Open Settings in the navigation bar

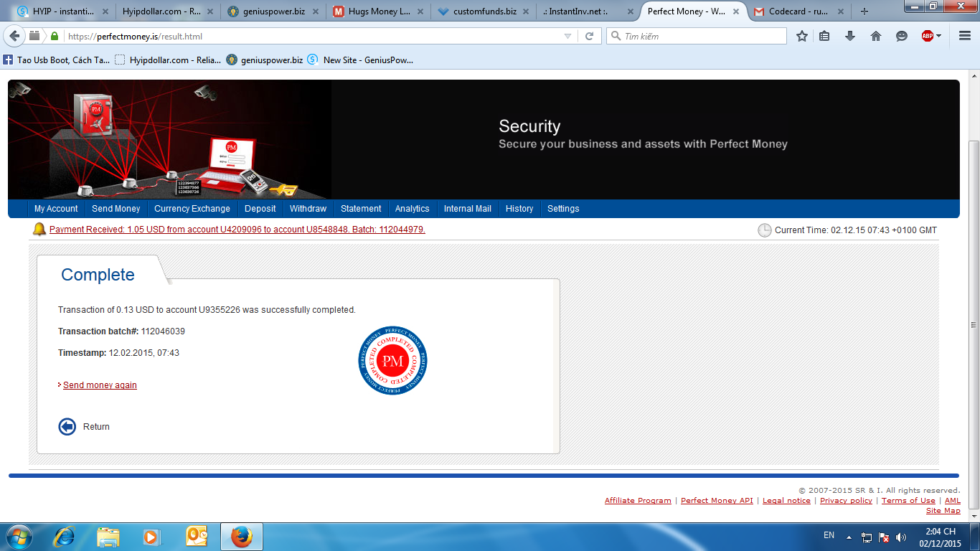coord(563,209)
